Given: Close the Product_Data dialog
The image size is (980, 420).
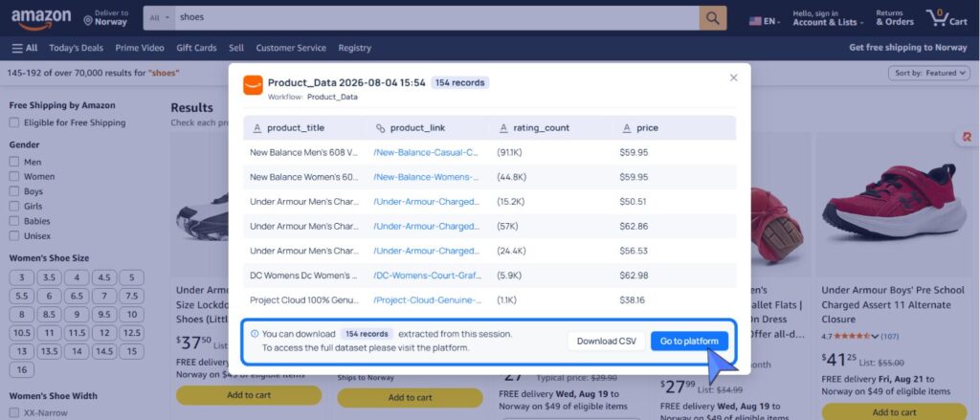Looking at the screenshot, I should (x=734, y=77).
